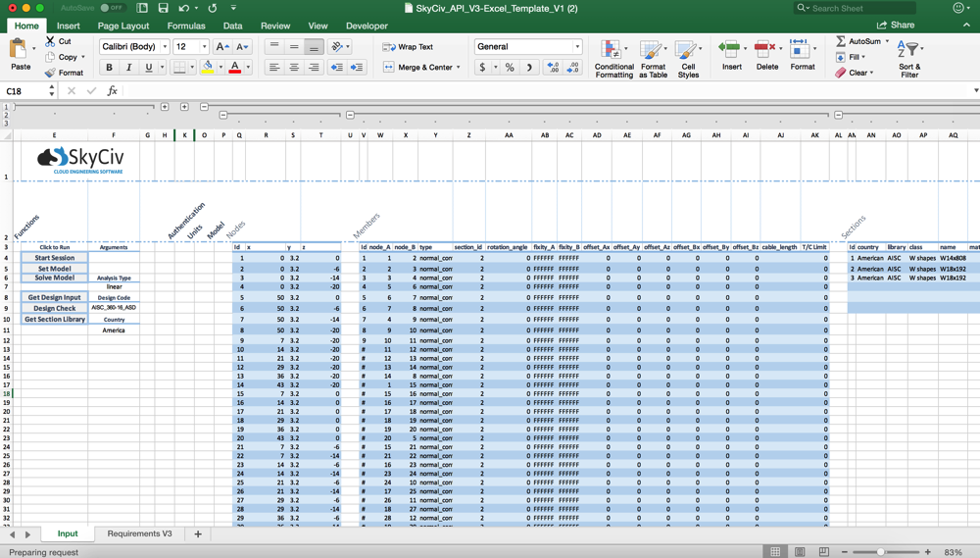Click the Sort & Filter icon
This screenshot has height=558, width=980.
909,51
